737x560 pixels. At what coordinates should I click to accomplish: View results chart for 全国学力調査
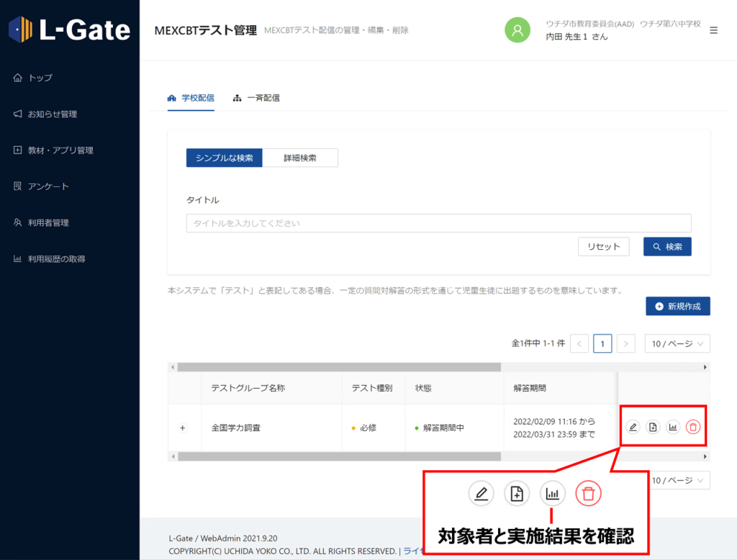pos(673,427)
